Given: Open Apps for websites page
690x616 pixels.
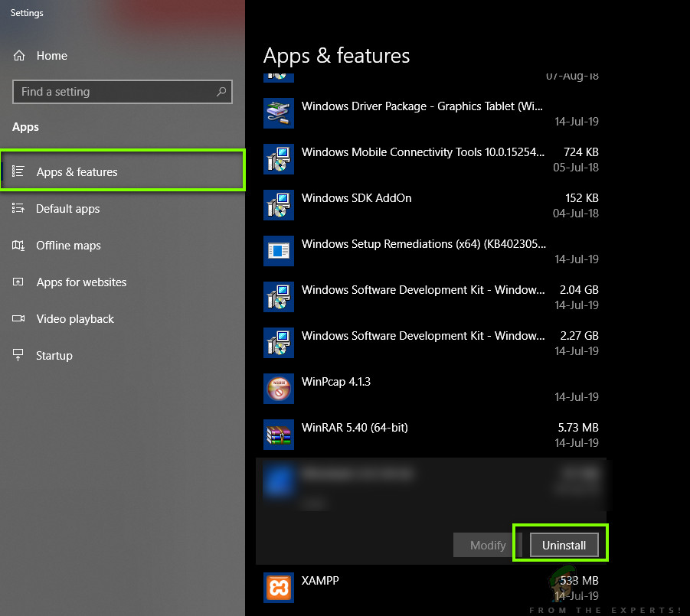Looking at the screenshot, I should 81,282.
